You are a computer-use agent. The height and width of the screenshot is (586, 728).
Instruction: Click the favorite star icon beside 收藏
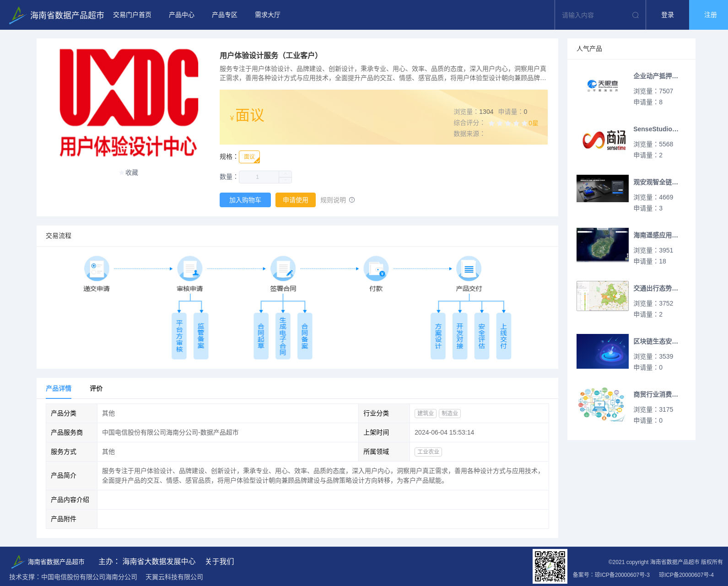point(121,172)
